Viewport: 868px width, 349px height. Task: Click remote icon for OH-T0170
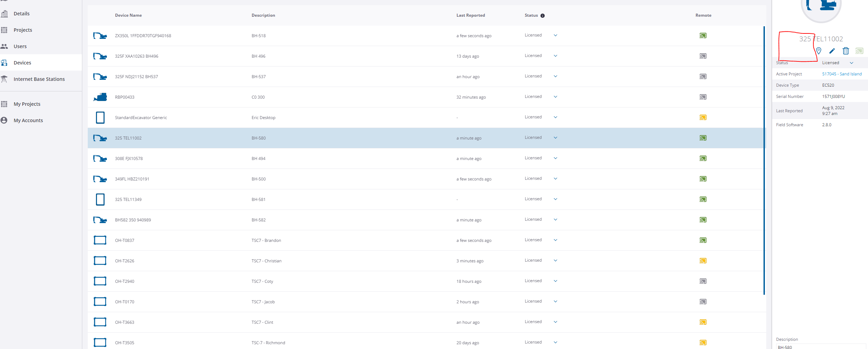(x=703, y=302)
